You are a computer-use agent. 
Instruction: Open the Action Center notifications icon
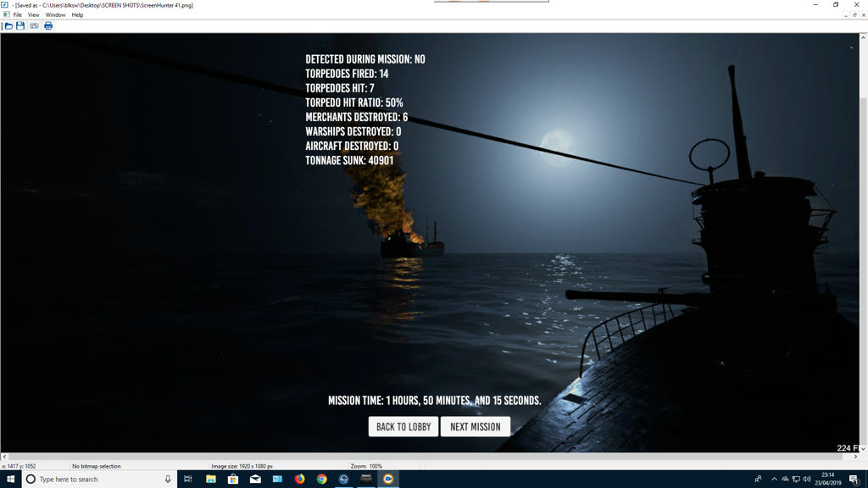pos(854,480)
